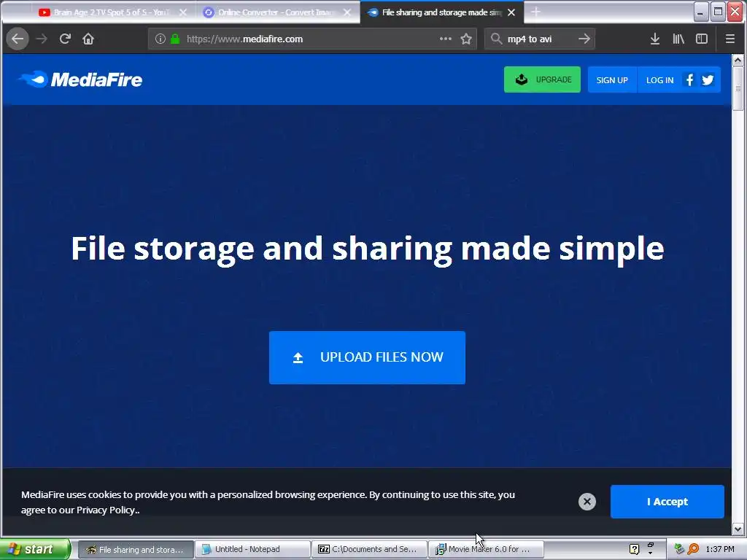This screenshot has width=747, height=560.
Task: Click the green secure connection padlock
Action: (175, 39)
